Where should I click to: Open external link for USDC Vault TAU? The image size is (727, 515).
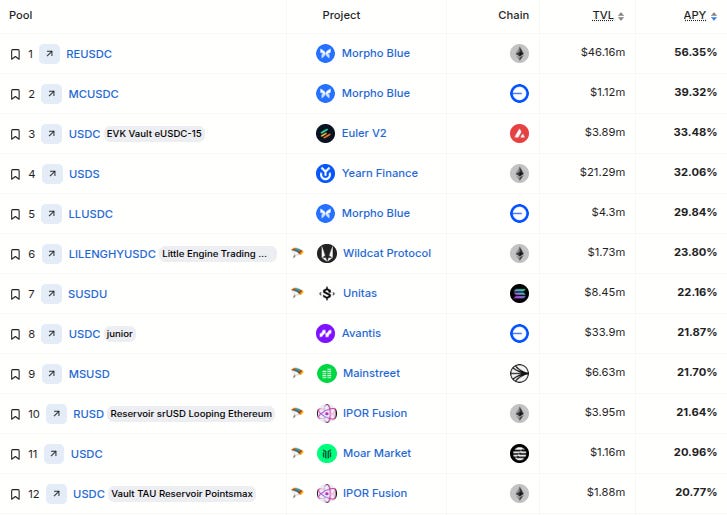coord(56,494)
